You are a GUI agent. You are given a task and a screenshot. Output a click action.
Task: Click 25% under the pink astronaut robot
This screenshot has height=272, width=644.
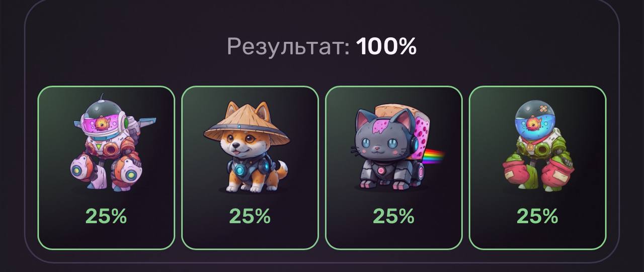coord(106,217)
